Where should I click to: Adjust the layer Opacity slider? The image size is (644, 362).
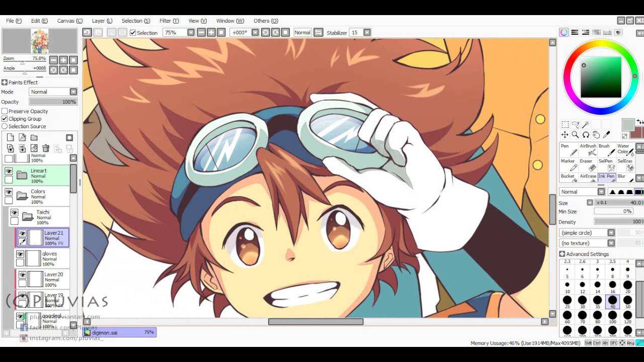pos(53,102)
